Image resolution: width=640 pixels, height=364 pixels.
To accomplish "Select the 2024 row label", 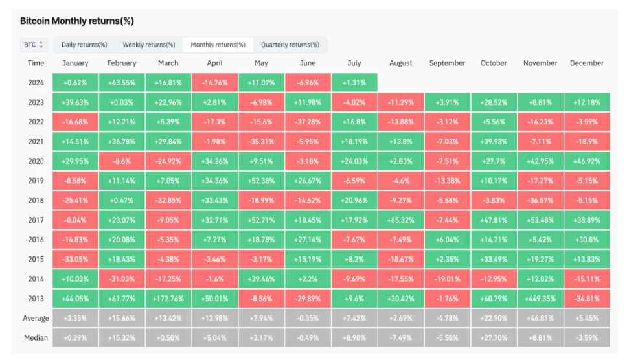I will pos(36,83).
